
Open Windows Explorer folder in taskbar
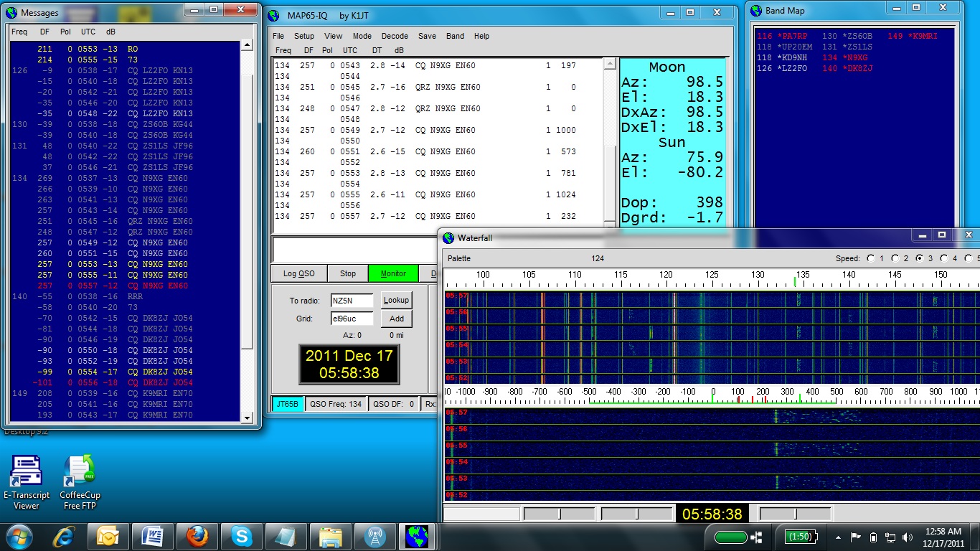click(x=330, y=536)
